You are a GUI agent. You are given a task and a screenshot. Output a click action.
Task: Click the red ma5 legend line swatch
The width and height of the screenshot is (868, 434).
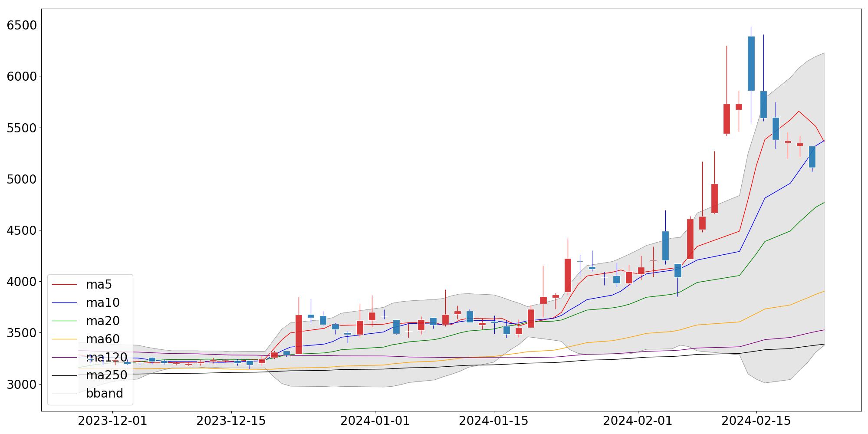64,285
